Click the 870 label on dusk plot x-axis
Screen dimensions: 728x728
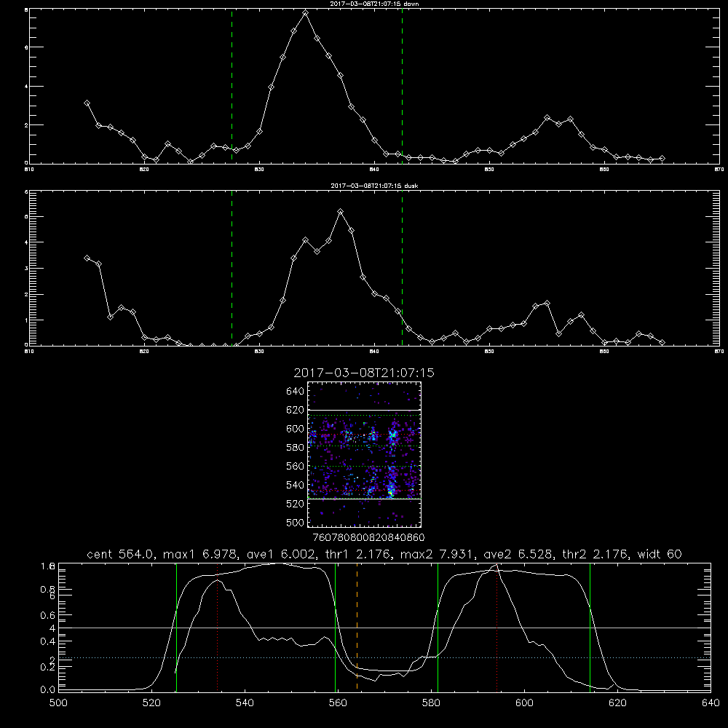[719, 352]
